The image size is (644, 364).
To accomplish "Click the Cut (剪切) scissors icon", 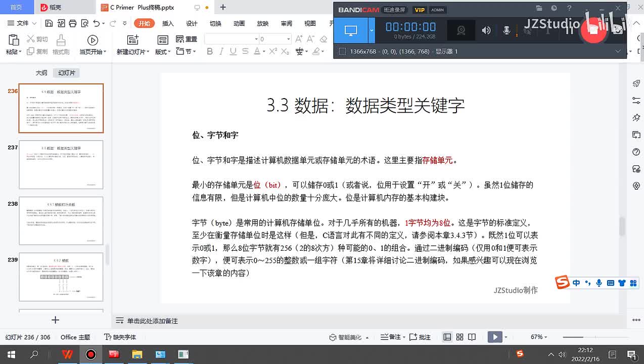I will (30, 39).
